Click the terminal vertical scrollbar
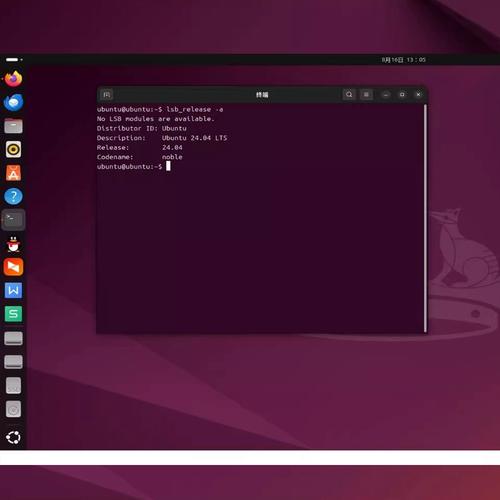This screenshot has width=500, height=500. pyautogui.click(x=425, y=218)
